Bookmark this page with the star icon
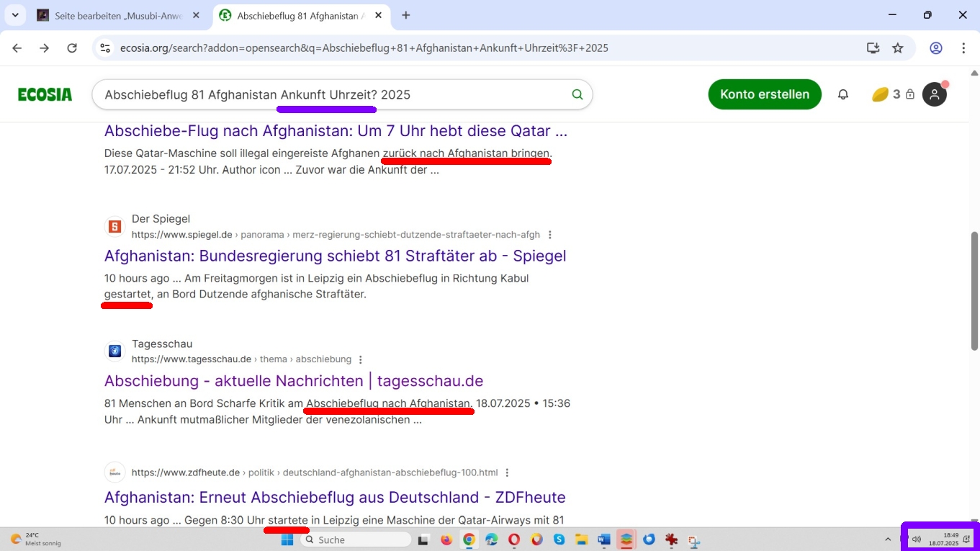The image size is (980, 551). [x=898, y=48]
